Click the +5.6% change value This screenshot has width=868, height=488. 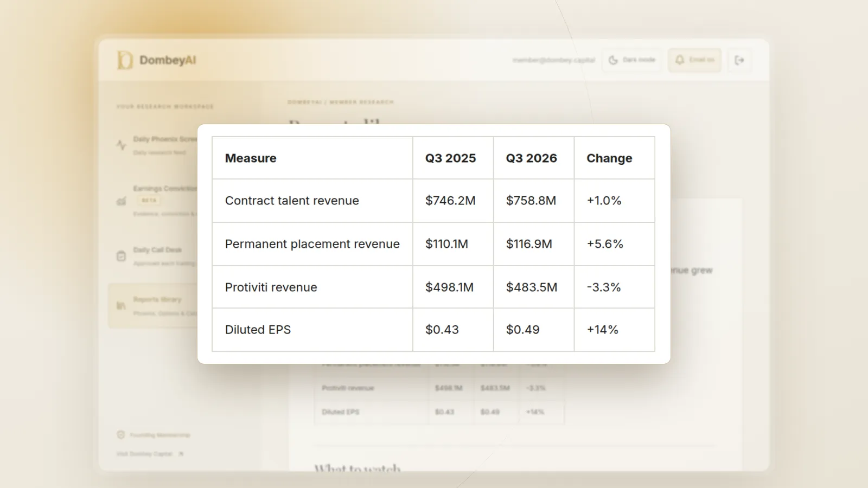point(605,244)
